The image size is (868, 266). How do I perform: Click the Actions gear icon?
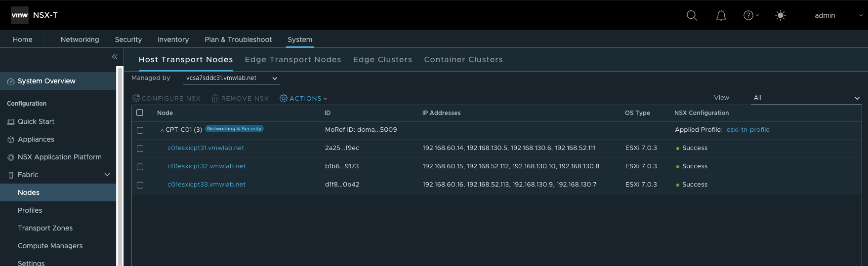284,98
